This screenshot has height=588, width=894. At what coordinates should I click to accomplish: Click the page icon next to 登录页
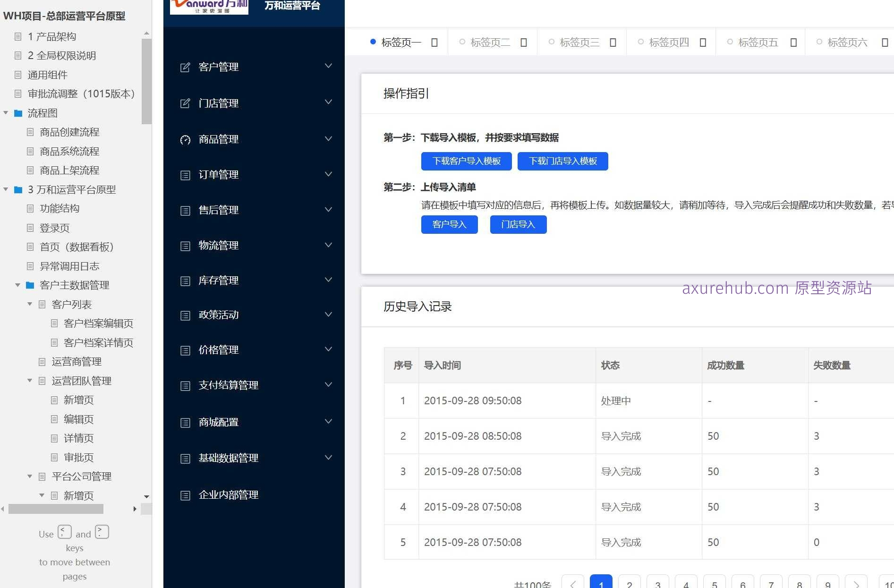30,228
